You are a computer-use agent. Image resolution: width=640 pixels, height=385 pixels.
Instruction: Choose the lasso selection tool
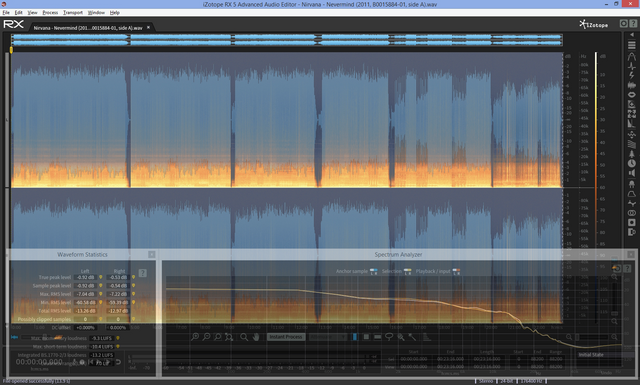tap(389, 337)
